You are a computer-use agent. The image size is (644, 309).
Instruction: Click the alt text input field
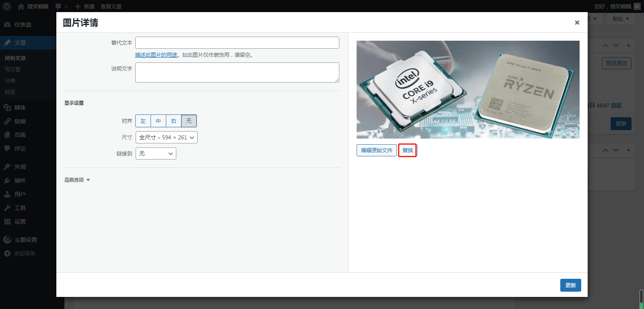tap(237, 43)
